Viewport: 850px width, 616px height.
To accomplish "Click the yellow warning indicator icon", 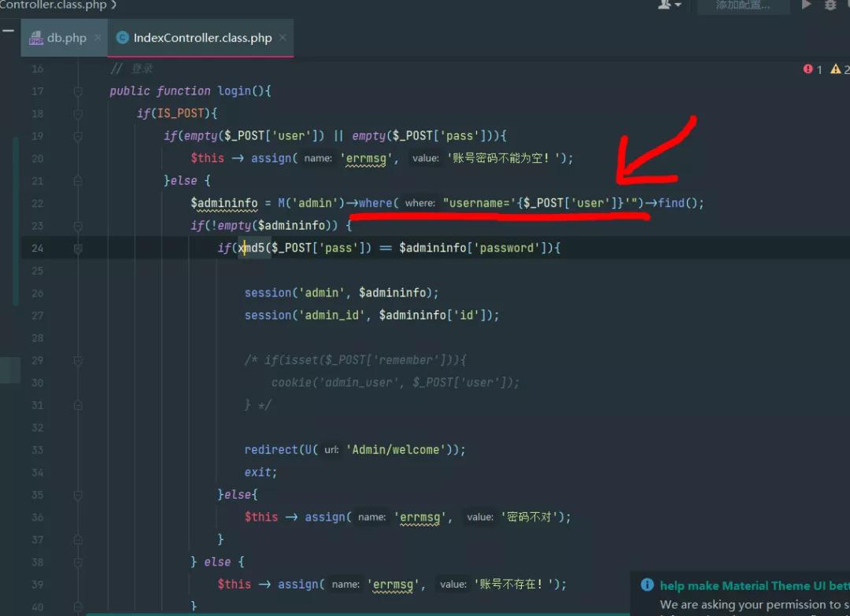I will pyautogui.click(x=836, y=69).
